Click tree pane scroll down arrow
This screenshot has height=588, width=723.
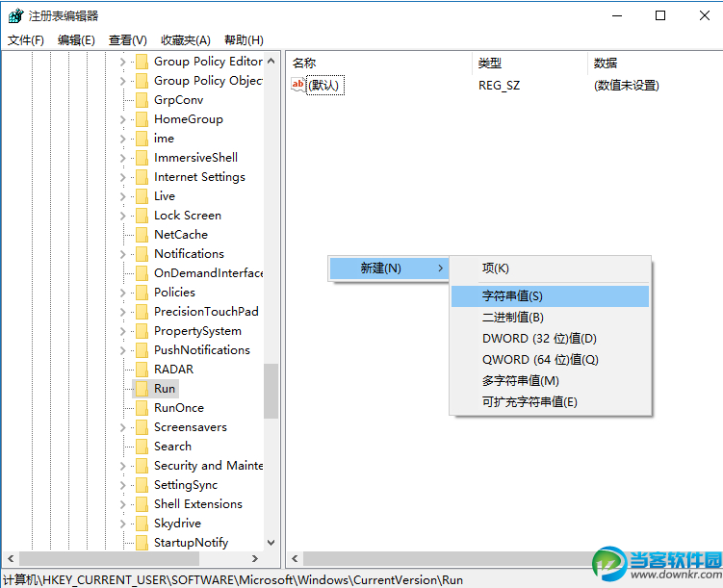pyautogui.click(x=271, y=543)
